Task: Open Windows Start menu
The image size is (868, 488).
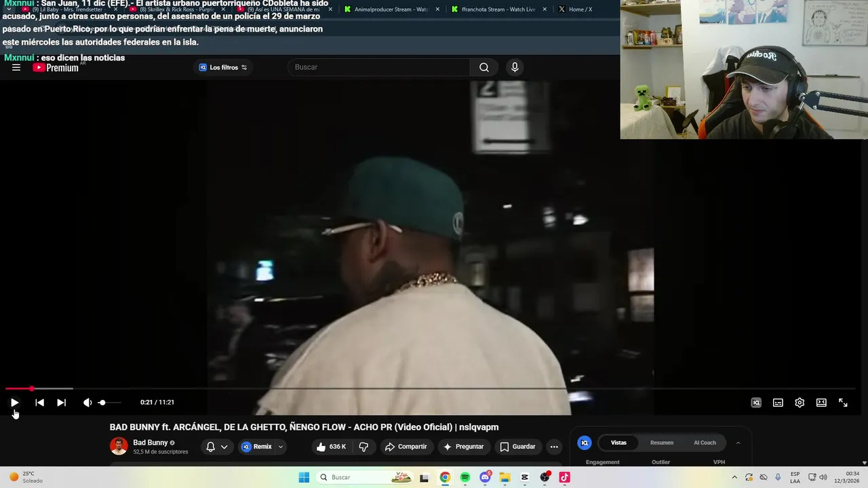Action: 304,477
